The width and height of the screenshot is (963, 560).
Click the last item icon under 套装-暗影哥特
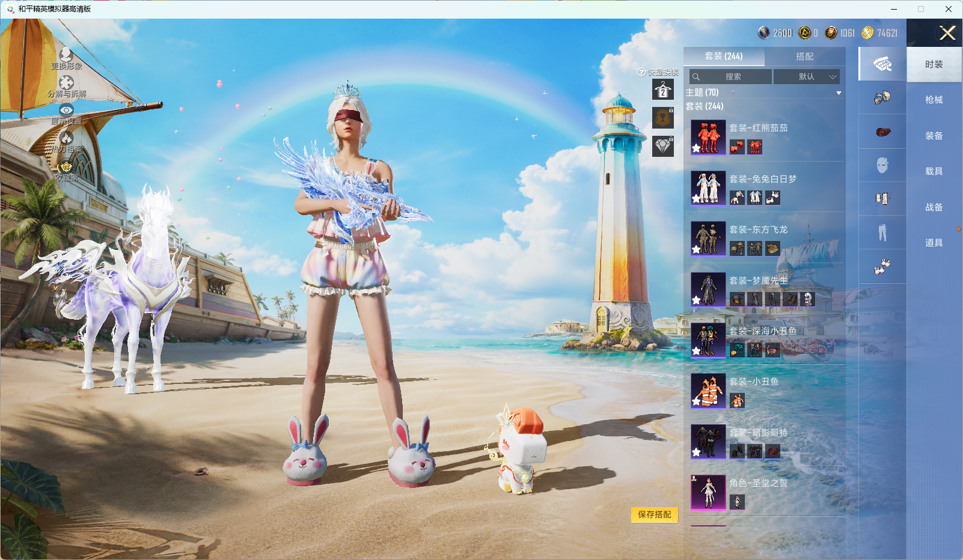[x=773, y=451]
